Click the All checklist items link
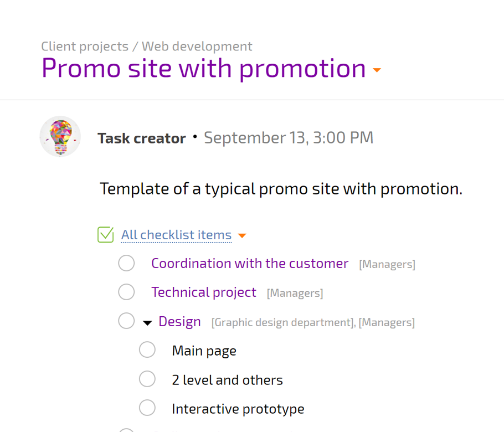504x432 pixels. click(176, 235)
